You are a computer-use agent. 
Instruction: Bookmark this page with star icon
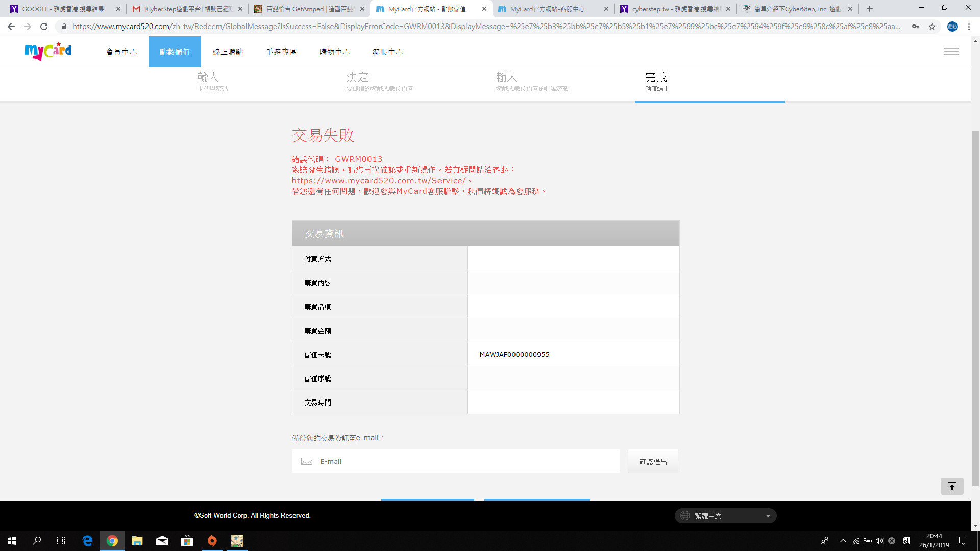pyautogui.click(x=932, y=27)
